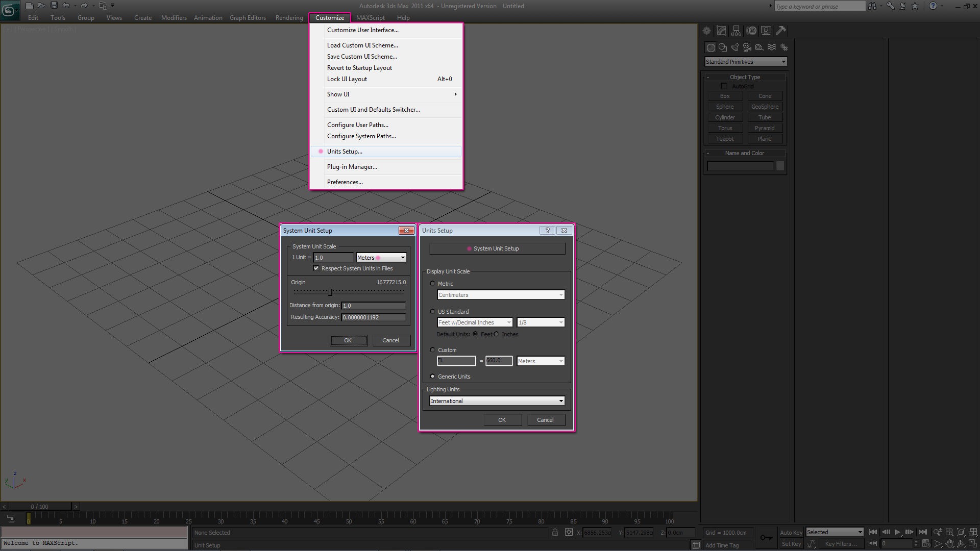Adjust the Origin slider in System Unit Setup
Viewport: 980px width, 551px height.
coord(331,292)
